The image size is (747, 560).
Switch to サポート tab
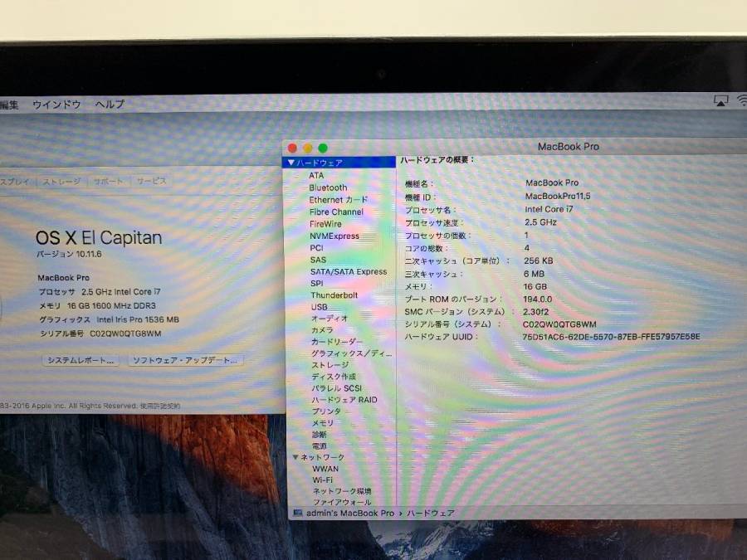click(x=108, y=182)
